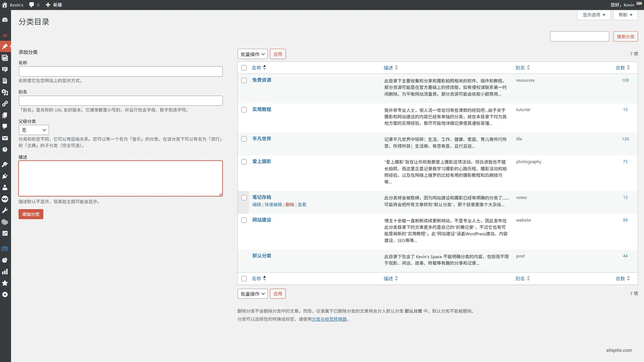Viewport: 644px width, 362px height.
Task: Open the Media library icon
Action: (x=5, y=58)
